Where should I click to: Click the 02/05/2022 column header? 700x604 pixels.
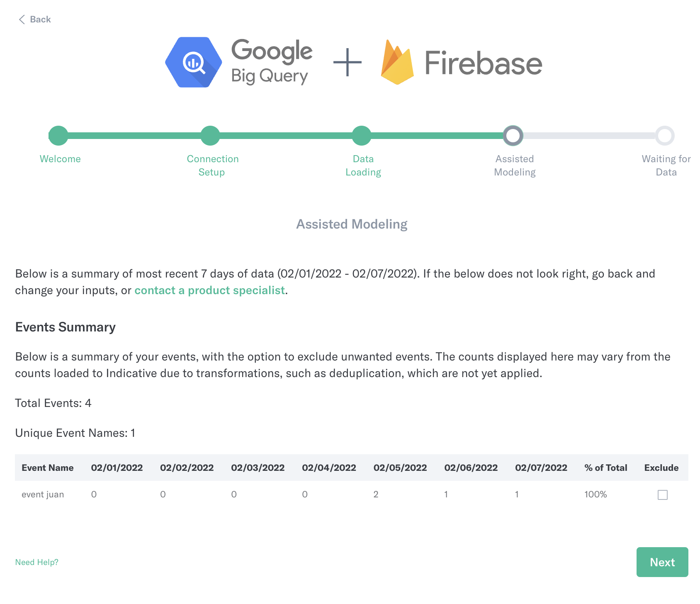point(400,468)
